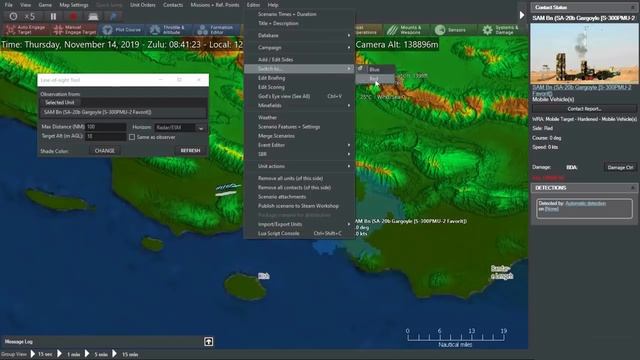This screenshot has height=360, width=640.
Task: Pause the simulation
Action: point(53,16)
